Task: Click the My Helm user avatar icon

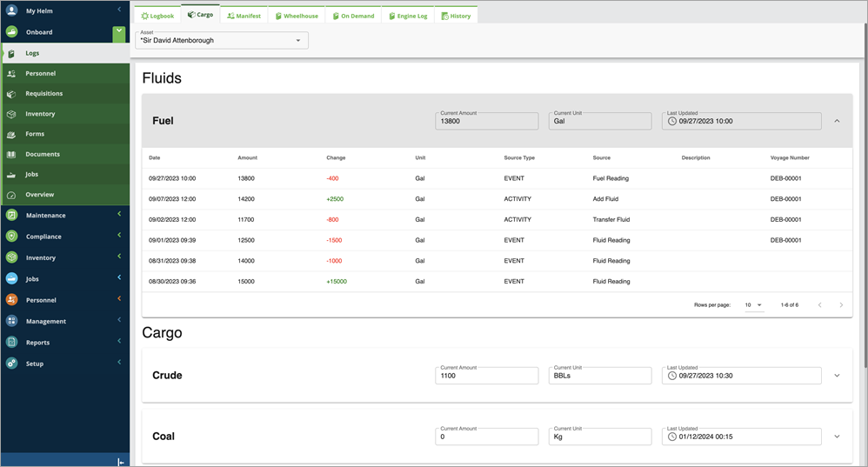Action: [11, 10]
